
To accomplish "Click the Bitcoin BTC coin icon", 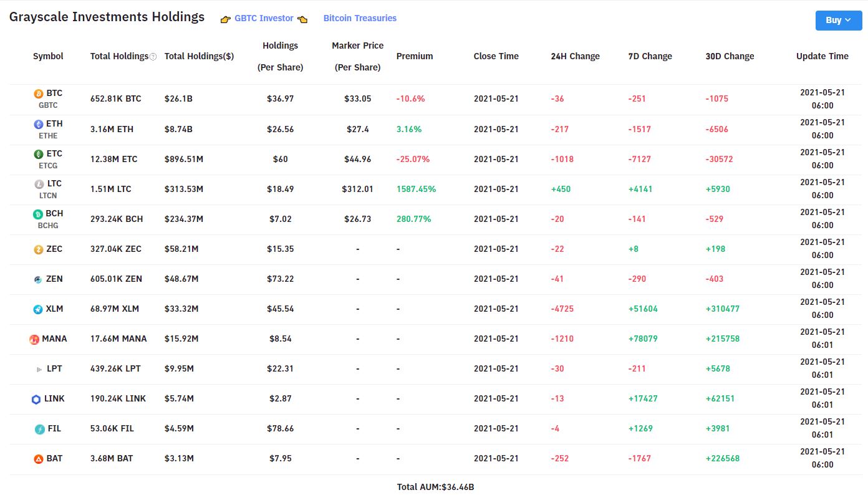I will (x=39, y=94).
